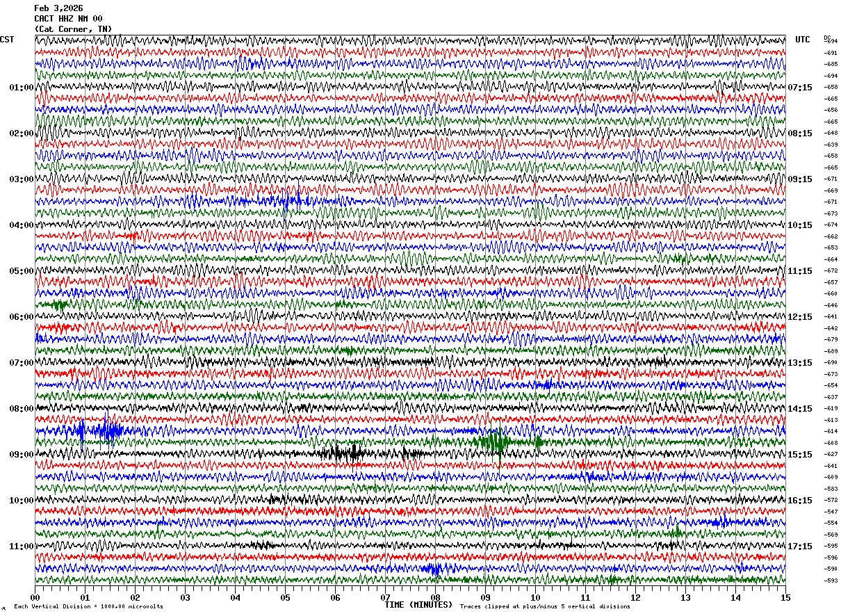The width and height of the screenshot is (841, 616).
Task: Click the "09" minute axis tick label
Action: [485, 597]
